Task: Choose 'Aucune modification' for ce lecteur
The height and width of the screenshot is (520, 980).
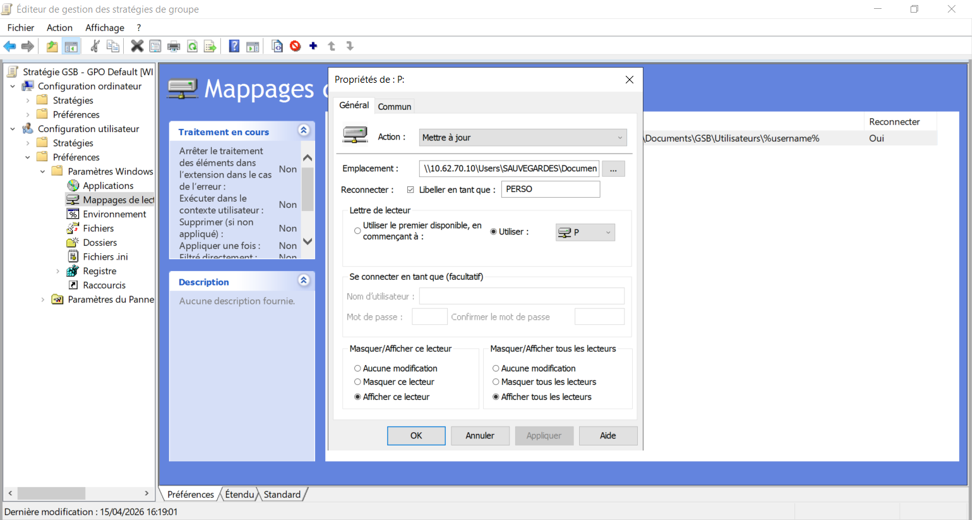Action: pos(357,368)
